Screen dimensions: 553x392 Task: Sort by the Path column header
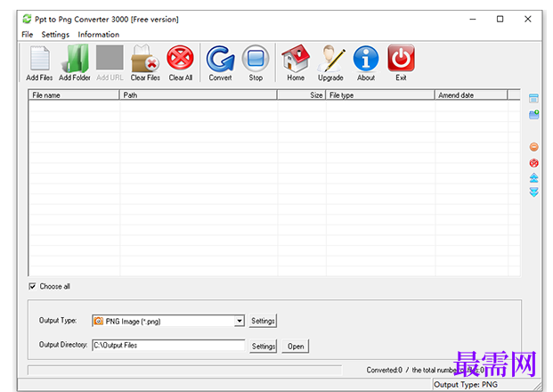[199, 95]
